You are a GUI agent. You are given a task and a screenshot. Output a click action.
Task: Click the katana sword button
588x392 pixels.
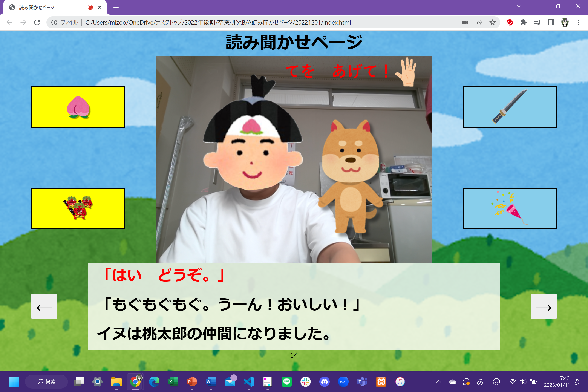(510, 107)
